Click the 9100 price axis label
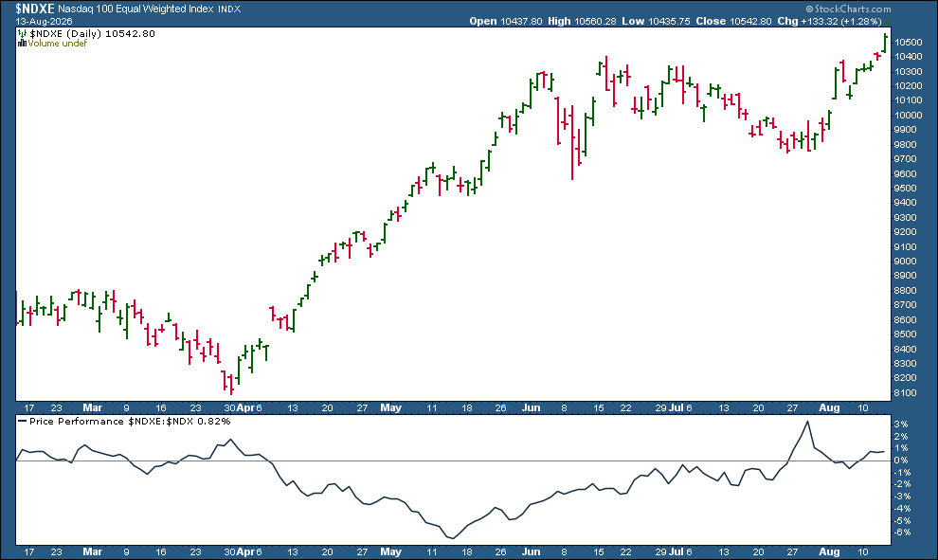 (906, 246)
